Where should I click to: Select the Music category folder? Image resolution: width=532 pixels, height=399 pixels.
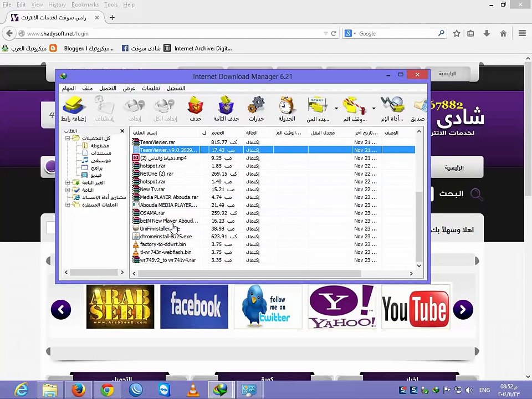pyautogui.click(x=96, y=161)
